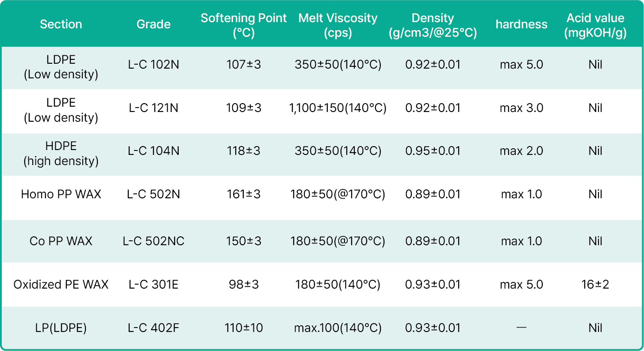
Task: Click the Section column header
Action: (61, 24)
